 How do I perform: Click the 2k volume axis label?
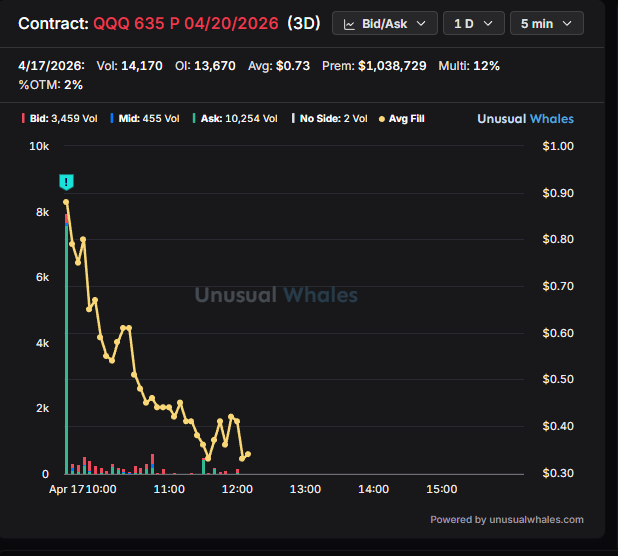tap(43, 408)
